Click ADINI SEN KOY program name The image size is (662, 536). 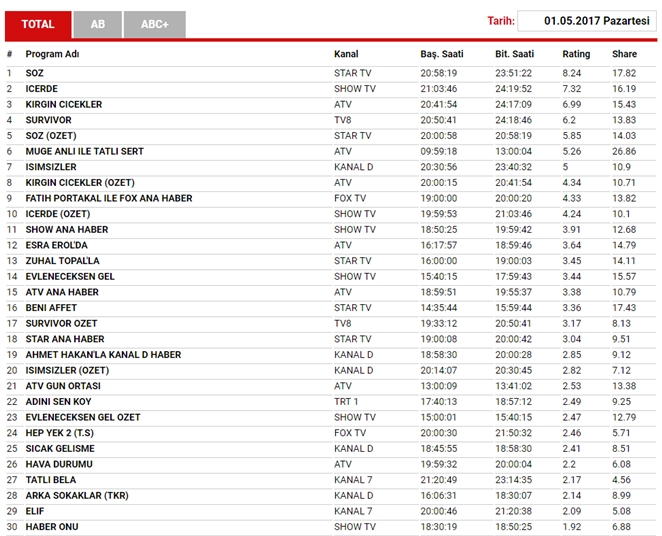pos(58,401)
